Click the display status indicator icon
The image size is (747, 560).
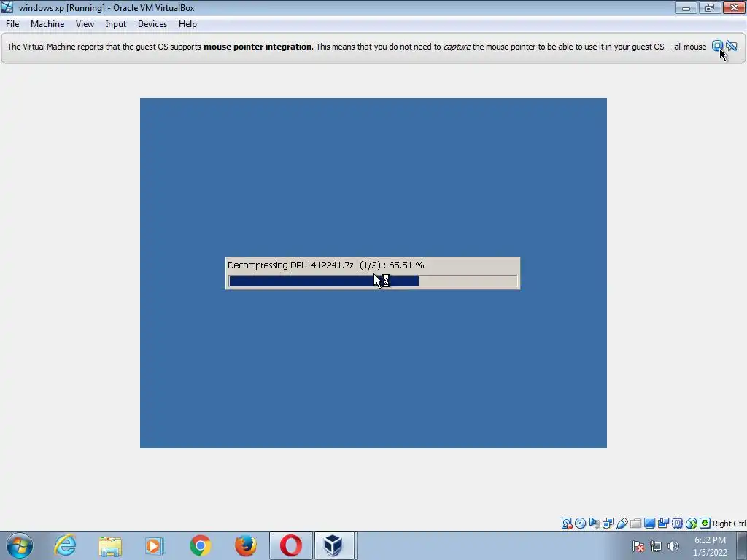pos(649,524)
